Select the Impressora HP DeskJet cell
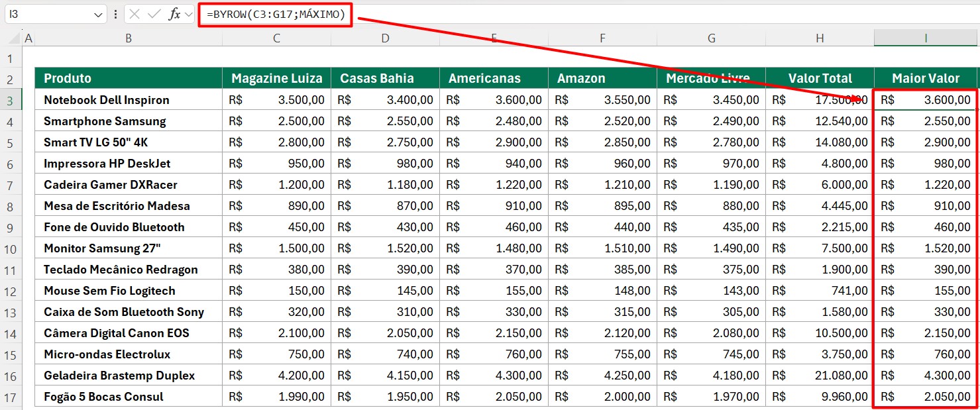980x410 pixels. [129, 164]
